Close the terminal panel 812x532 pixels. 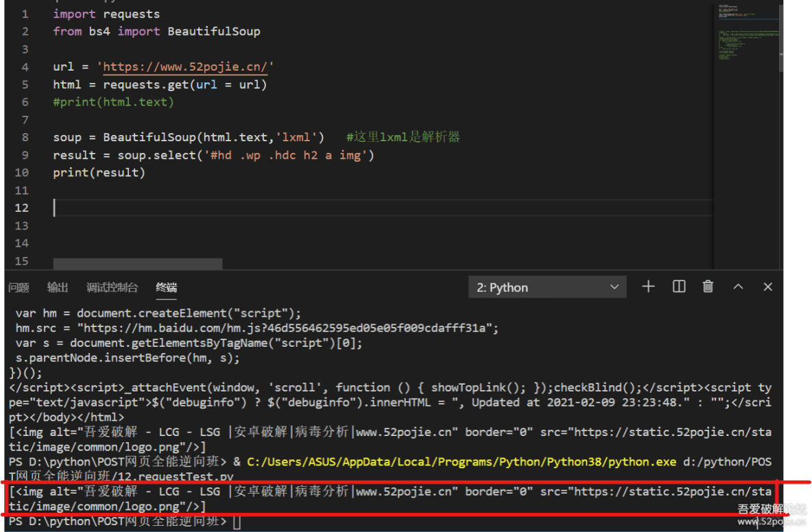point(767,287)
